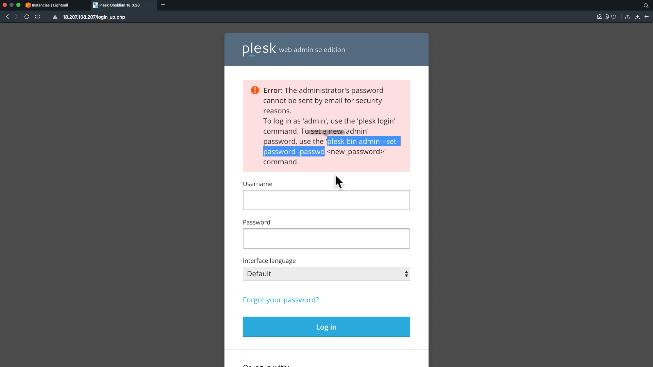Focus the Password input field
The width and height of the screenshot is (653, 367).
(x=326, y=238)
